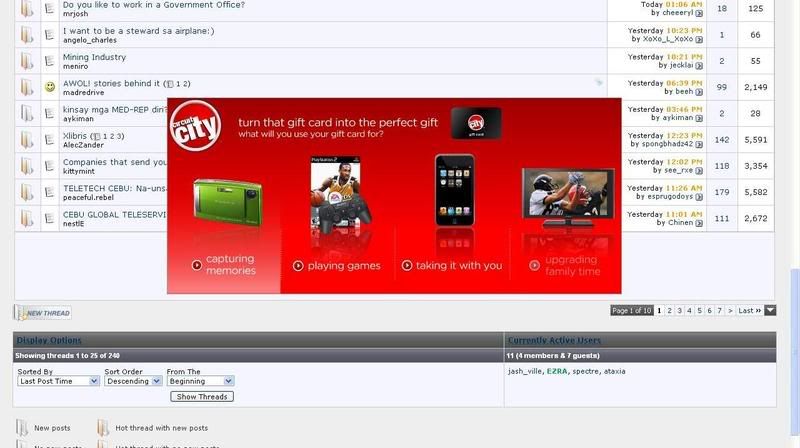
Task: Click reply count 99 on AWOL row
Action: [721, 87]
